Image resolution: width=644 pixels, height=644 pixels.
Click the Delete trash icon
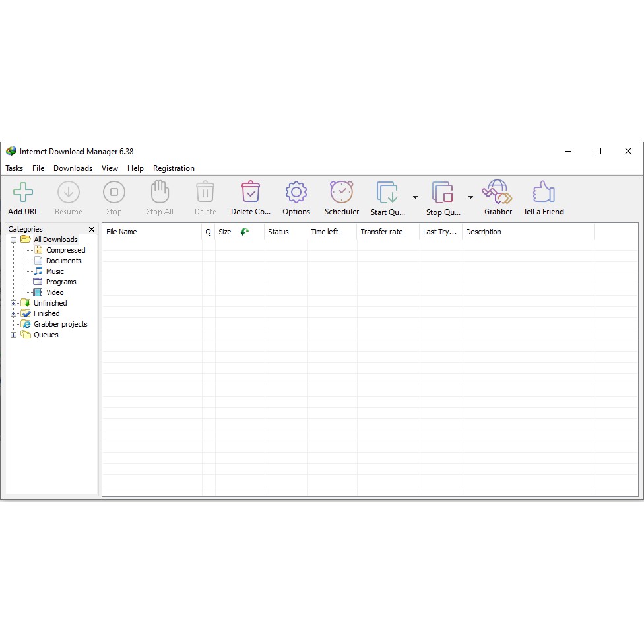[205, 192]
